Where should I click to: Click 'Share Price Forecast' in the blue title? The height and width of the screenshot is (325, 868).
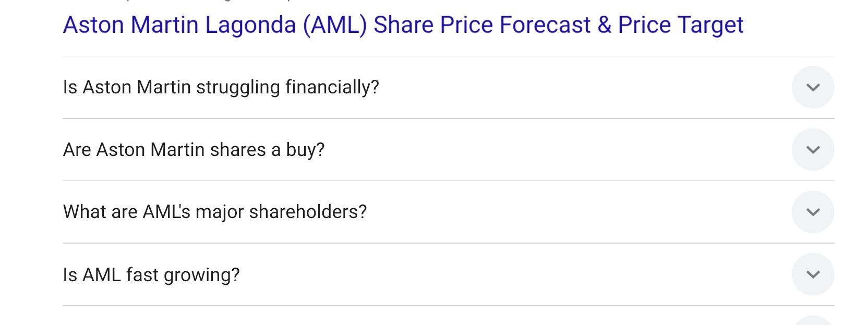pos(482,25)
